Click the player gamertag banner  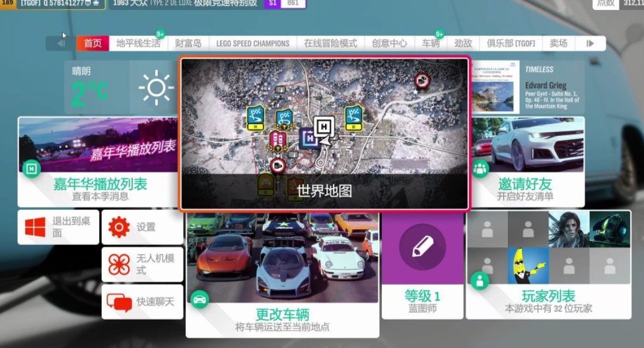tap(53, 4)
